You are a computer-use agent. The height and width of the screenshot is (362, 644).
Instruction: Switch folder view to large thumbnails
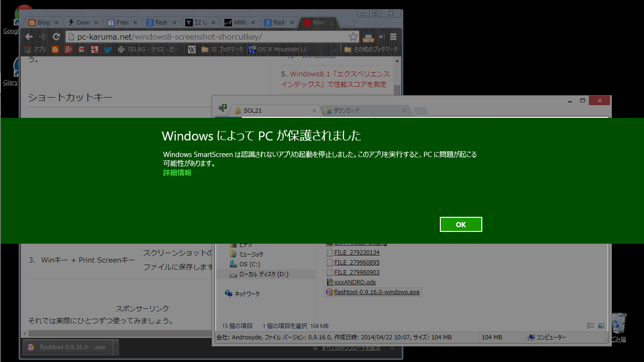pyautogui.click(x=601, y=325)
